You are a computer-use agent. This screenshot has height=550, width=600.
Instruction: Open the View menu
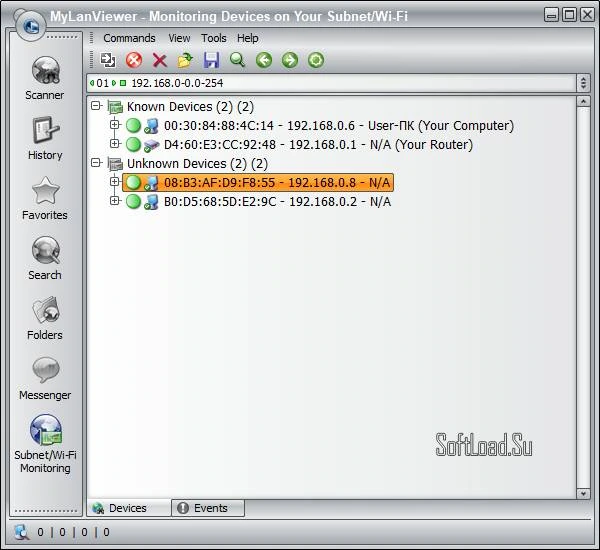[179, 38]
